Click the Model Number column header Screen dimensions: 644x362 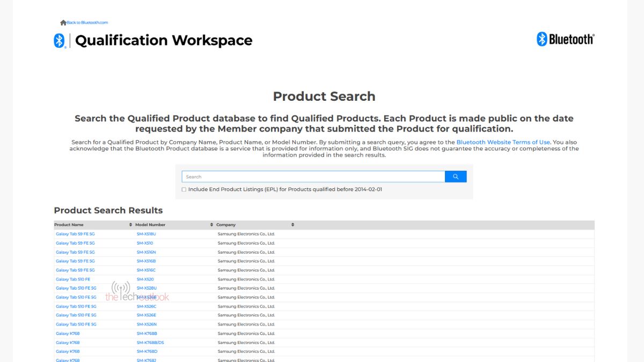click(x=150, y=225)
